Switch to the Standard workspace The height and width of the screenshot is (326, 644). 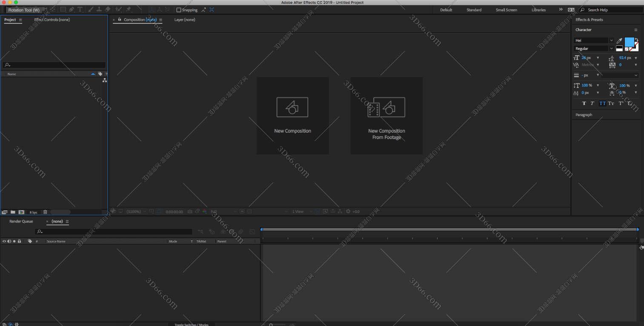[474, 10]
